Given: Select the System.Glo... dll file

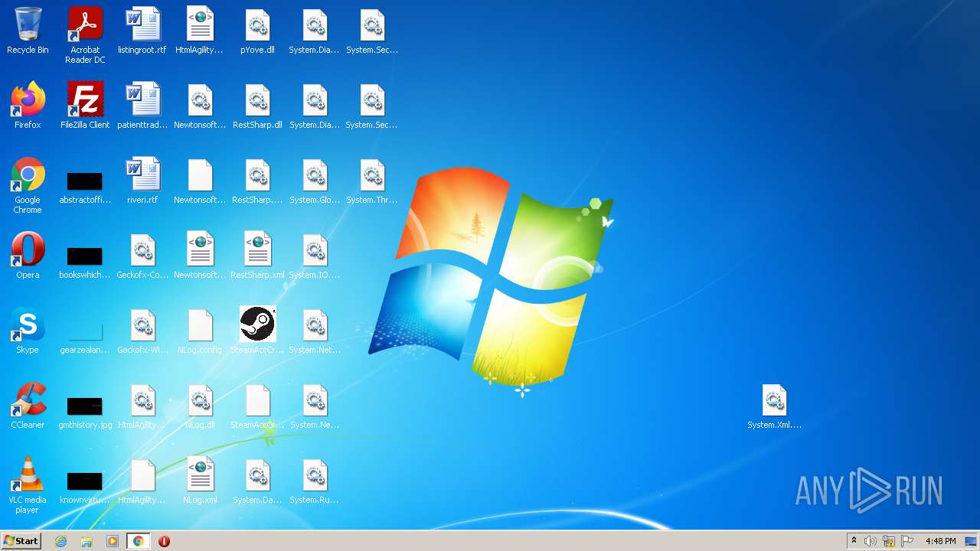Looking at the screenshot, I should (315, 181).
